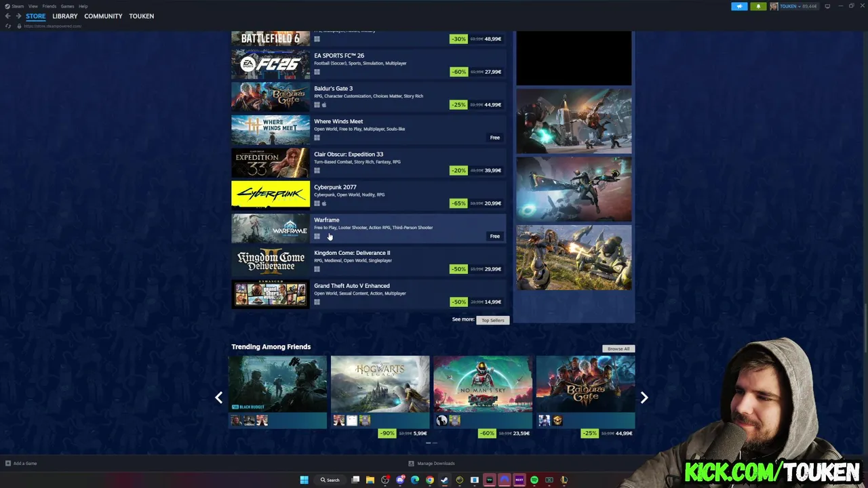Show previous Trending Among Friends games
868x488 pixels.
(218, 398)
